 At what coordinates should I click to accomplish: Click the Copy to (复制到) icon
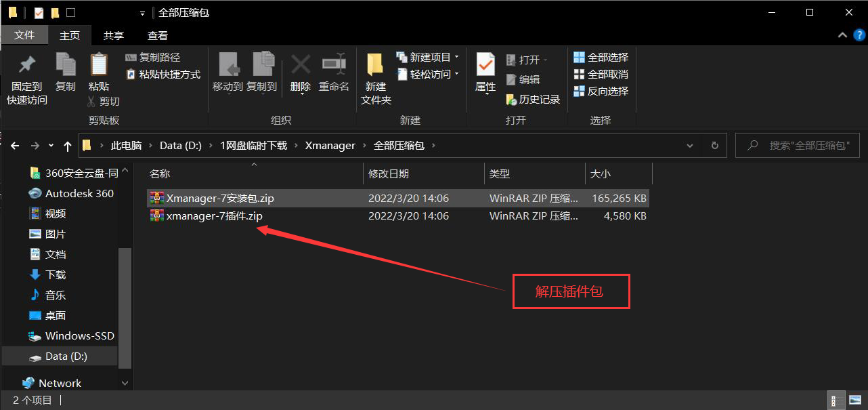coord(262,65)
